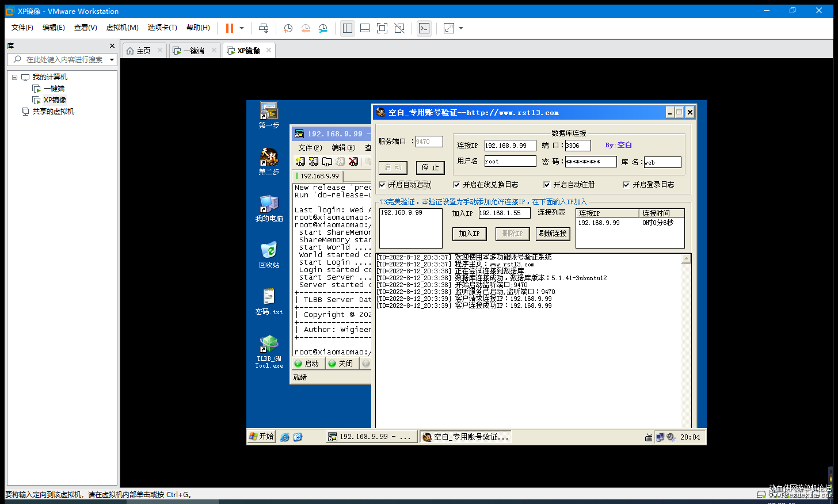Take a snapshot with the clock-plus icon
This screenshot has height=504, width=838.
tap(288, 28)
